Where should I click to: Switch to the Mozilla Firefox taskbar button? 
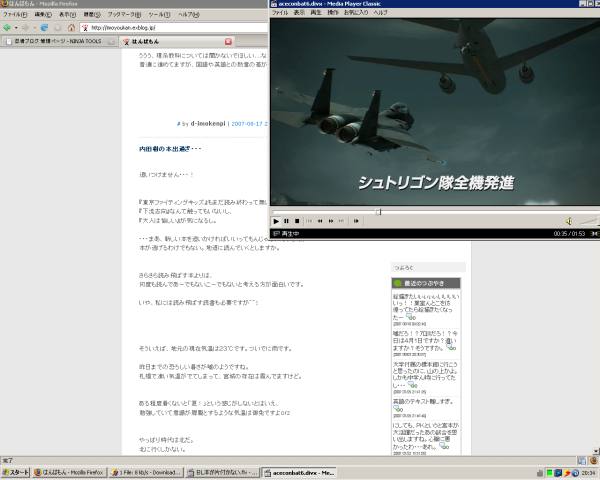[x=69, y=473]
